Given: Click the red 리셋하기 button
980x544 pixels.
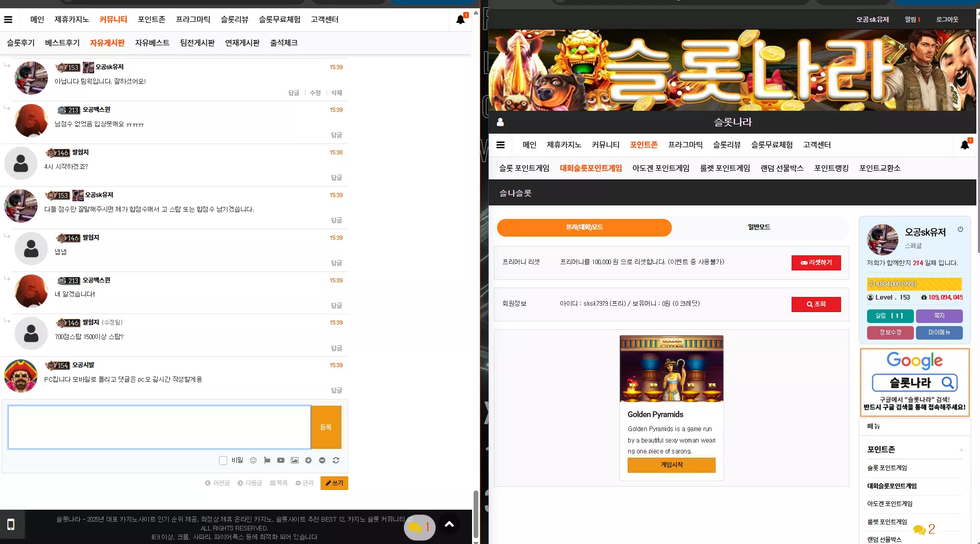Looking at the screenshot, I should coord(816,263).
